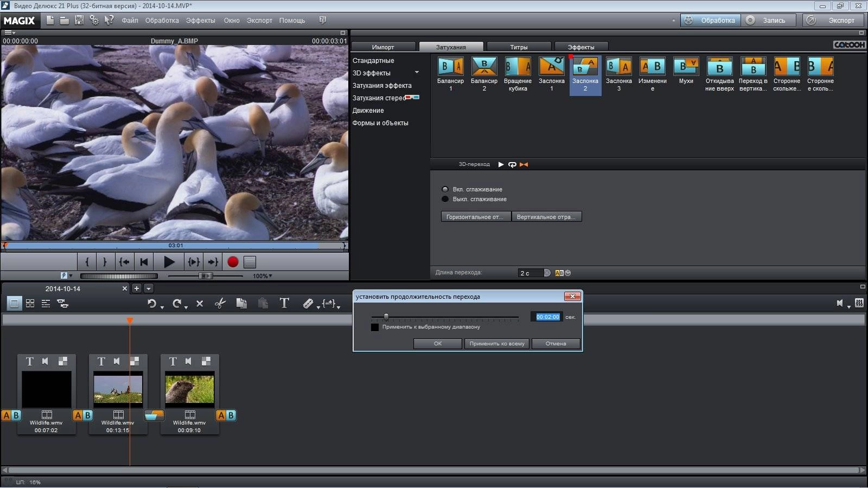Open the Undo history dropdown arrow
The height and width of the screenshot is (488, 868).
(x=162, y=307)
